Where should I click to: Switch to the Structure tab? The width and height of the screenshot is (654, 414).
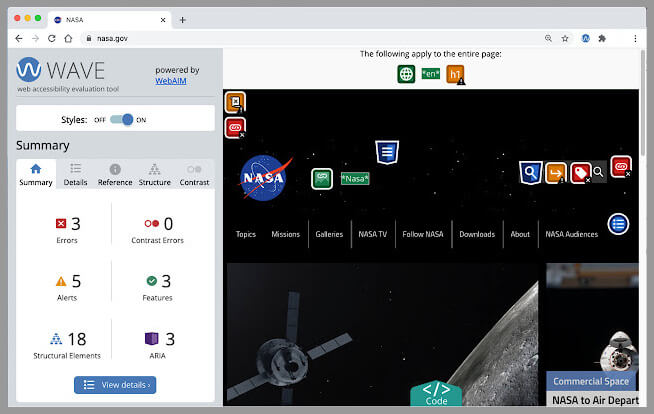(155, 175)
